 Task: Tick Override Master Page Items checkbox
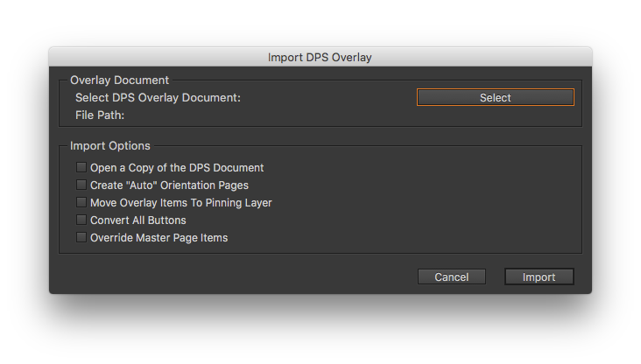click(81, 238)
